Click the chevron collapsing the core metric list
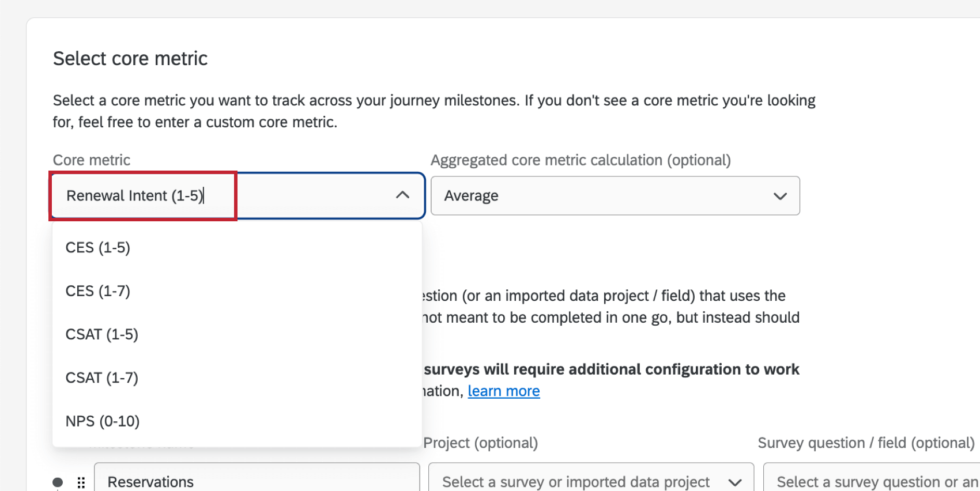 402,195
